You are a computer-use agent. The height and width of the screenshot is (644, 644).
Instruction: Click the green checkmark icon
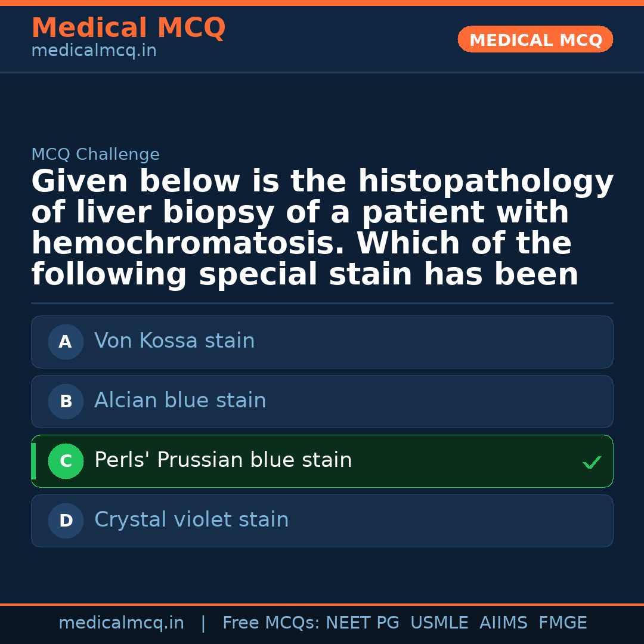click(592, 462)
